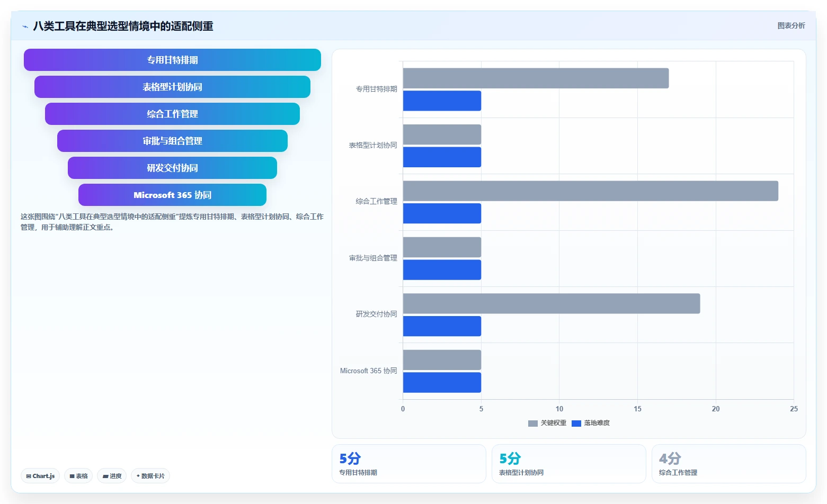The height and width of the screenshot is (504, 827).
Task: Click the blue 落地难度 bar for 研发交付协同
Action: 442,326
